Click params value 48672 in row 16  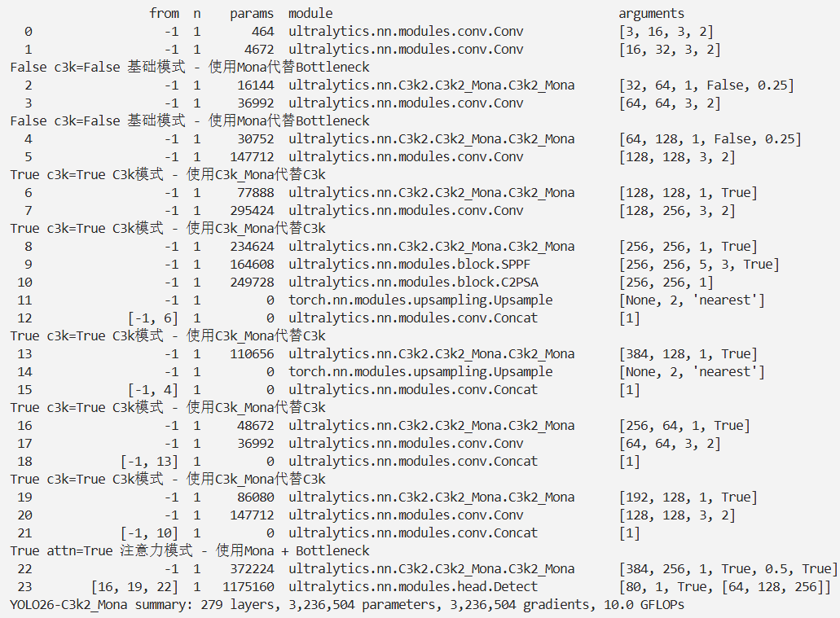click(x=255, y=426)
